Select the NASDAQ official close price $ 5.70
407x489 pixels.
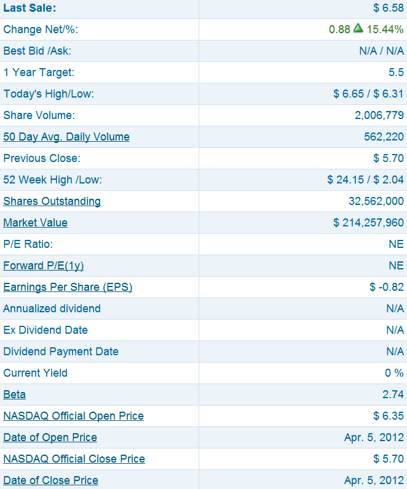[388, 459]
